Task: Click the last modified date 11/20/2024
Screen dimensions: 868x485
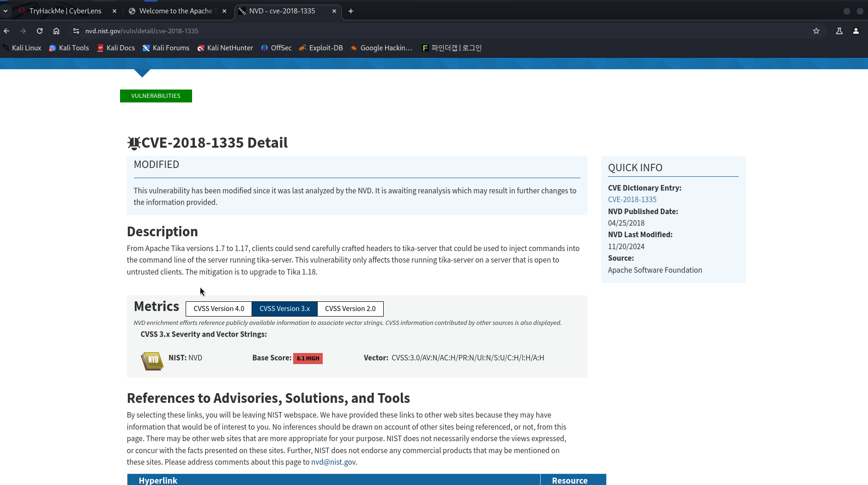Action: coord(626,246)
